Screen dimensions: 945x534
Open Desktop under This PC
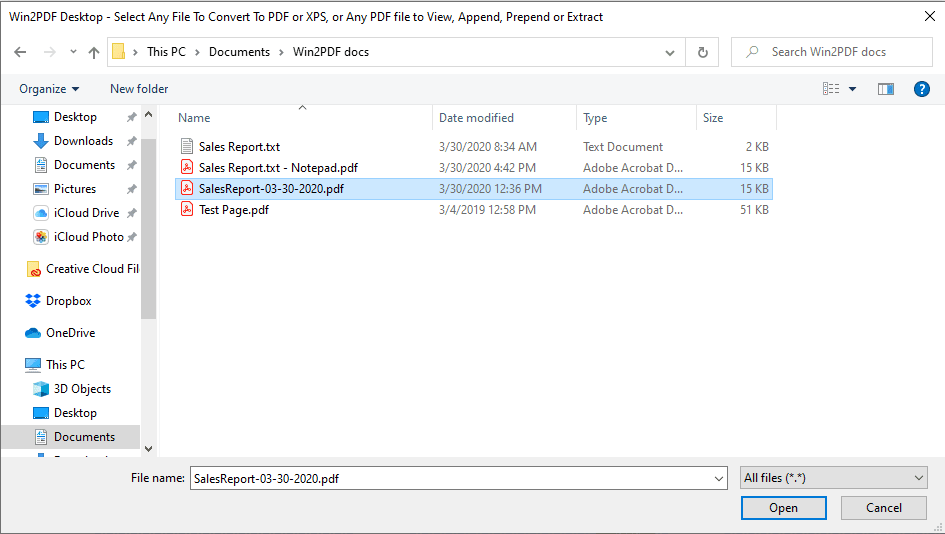point(75,413)
